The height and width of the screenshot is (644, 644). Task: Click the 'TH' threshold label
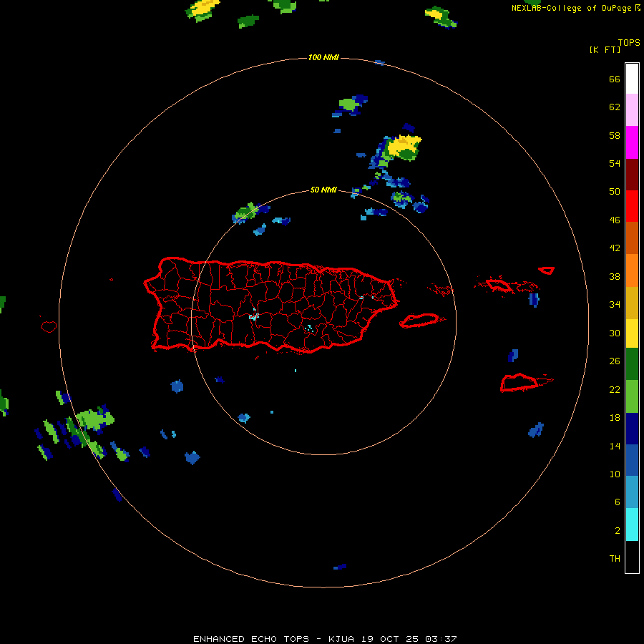(x=615, y=558)
